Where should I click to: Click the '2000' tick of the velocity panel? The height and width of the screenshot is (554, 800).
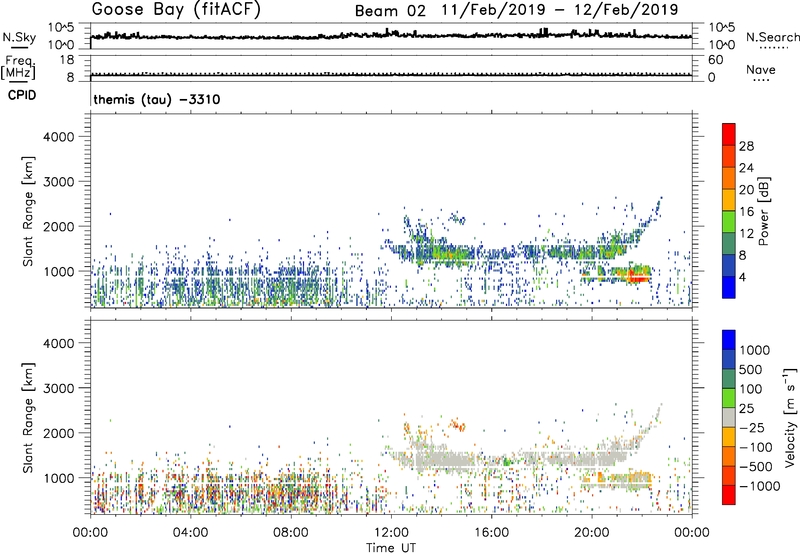(58, 433)
